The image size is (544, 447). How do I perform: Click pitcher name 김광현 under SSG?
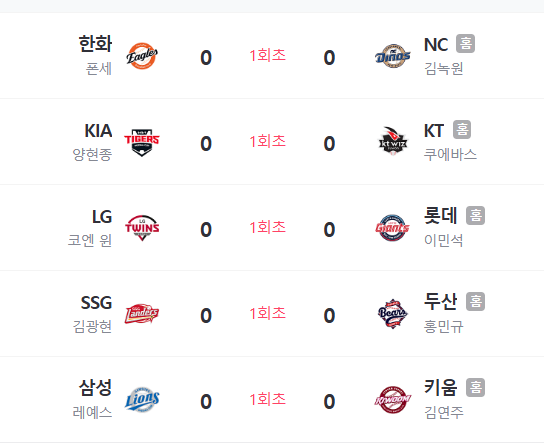[92, 326]
